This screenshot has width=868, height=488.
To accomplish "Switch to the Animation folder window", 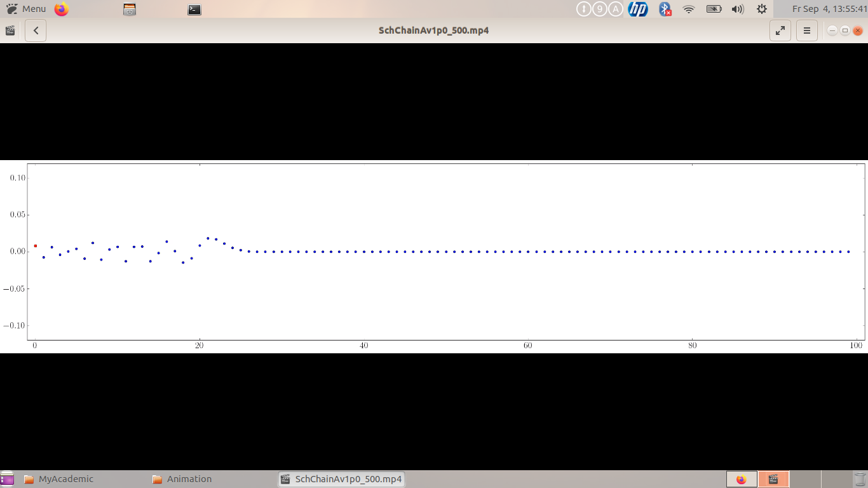I will (182, 479).
